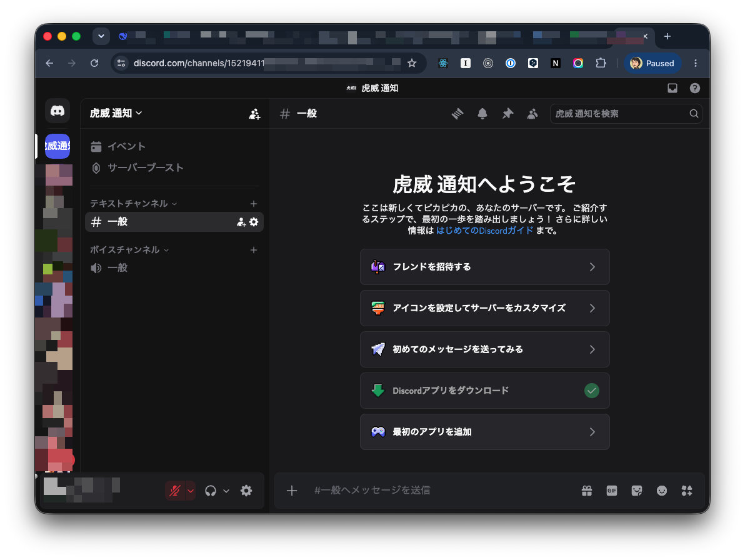Image resolution: width=745 pixels, height=560 pixels.
Task: Collapse the ボイスチャンネル category
Action: click(129, 250)
